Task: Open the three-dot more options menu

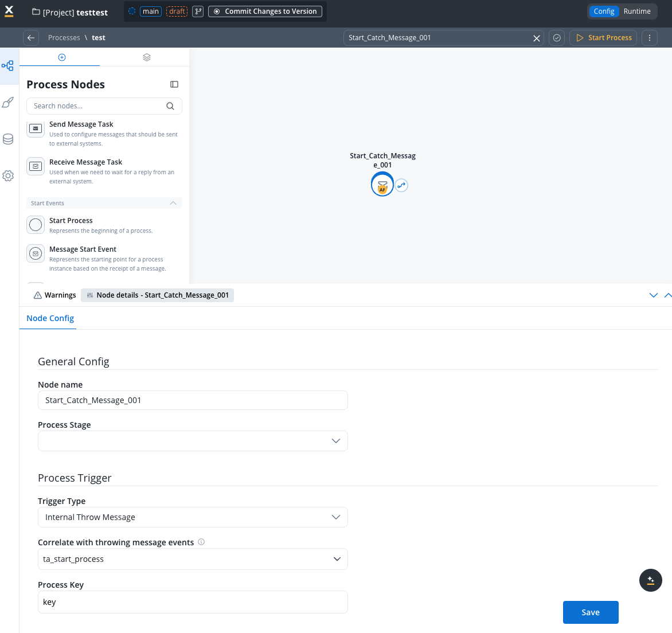Action: 649,38
